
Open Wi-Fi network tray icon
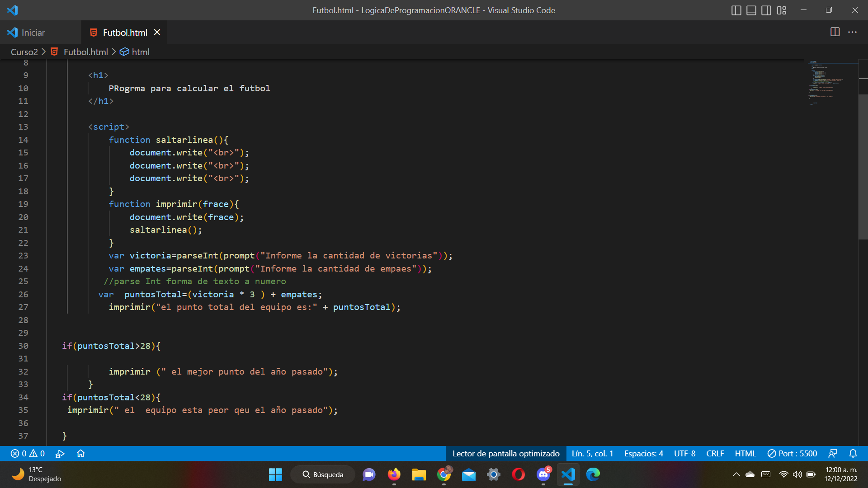tap(784, 474)
